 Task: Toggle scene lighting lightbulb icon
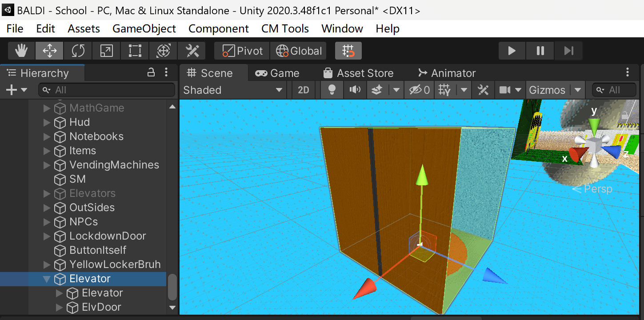[x=332, y=90]
